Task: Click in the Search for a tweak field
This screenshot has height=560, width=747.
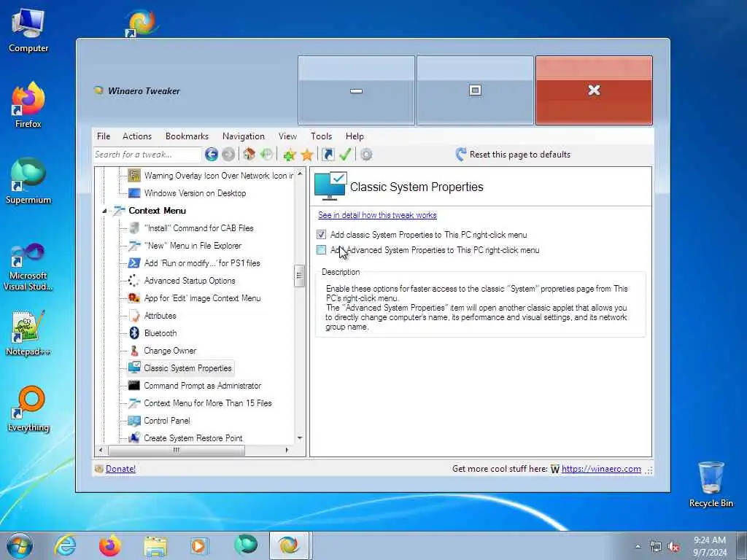Action: click(147, 155)
